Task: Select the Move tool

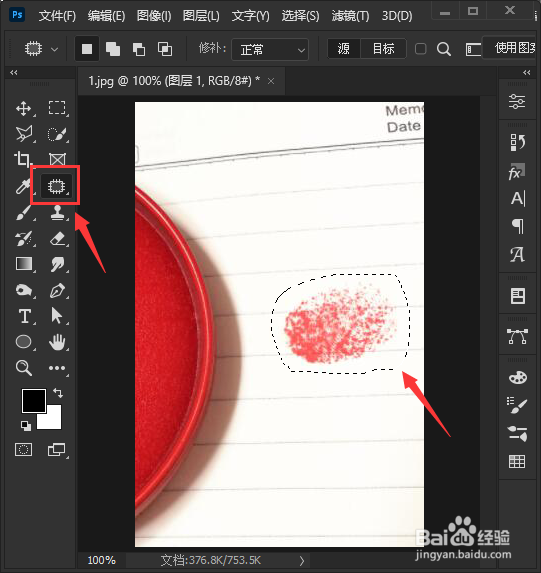Action: tap(23, 109)
